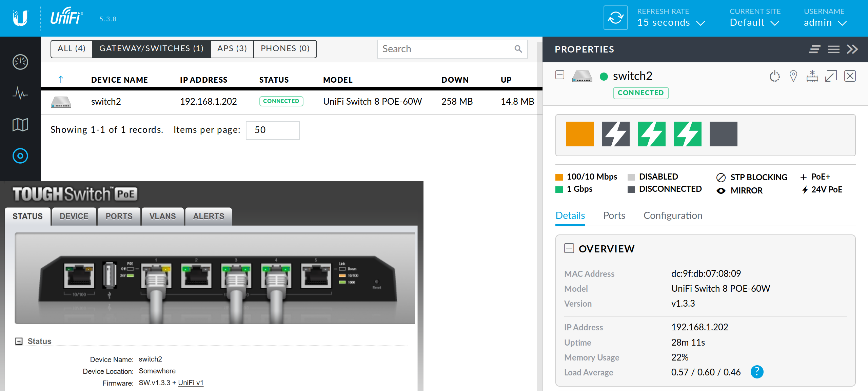Open the Current Site Default dropdown

(x=754, y=22)
